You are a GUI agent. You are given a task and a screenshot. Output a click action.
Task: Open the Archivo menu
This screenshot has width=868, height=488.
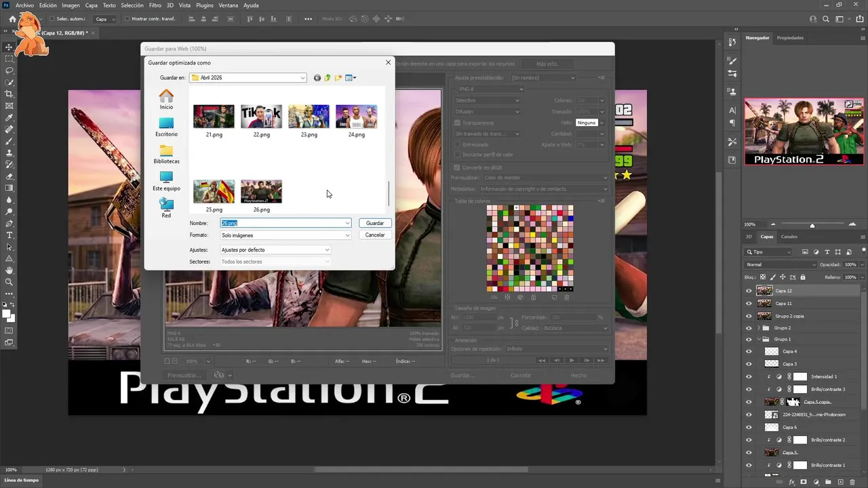[24, 5]
